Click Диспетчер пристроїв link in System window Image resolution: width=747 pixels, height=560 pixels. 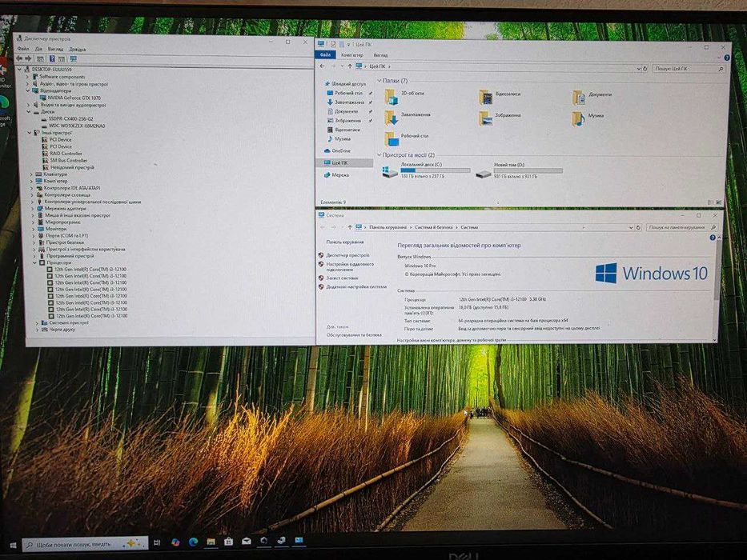pos(347,255)
